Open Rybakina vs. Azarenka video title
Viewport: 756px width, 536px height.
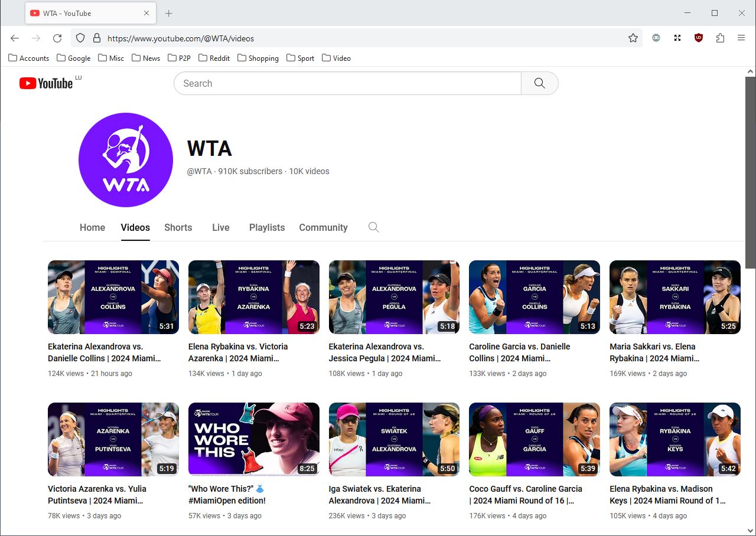point(238,352)
